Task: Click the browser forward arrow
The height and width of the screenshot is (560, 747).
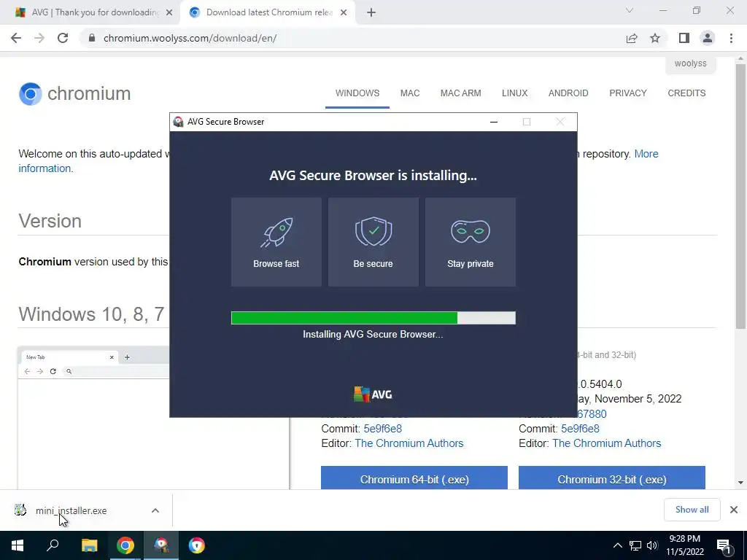Action: coord(39,38)
